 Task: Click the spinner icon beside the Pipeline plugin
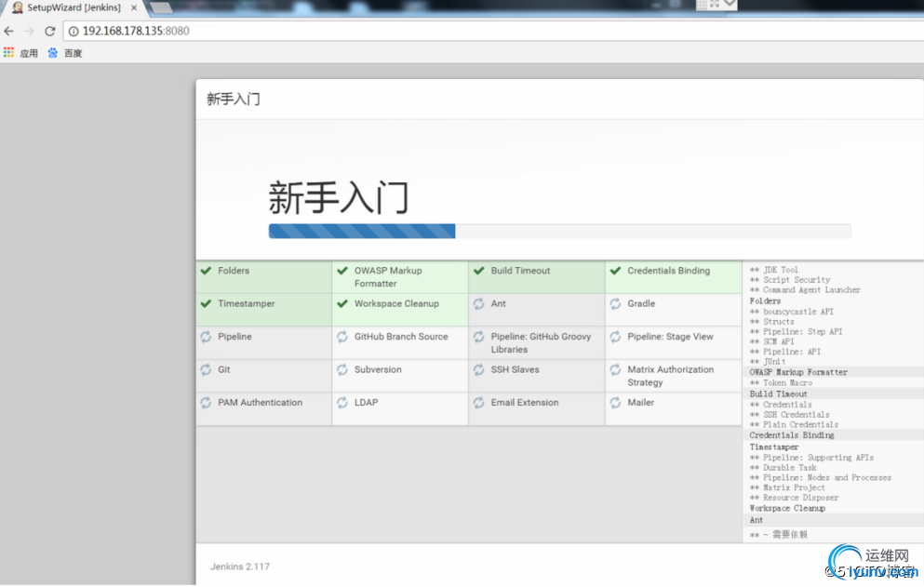(x=206, y=337)
